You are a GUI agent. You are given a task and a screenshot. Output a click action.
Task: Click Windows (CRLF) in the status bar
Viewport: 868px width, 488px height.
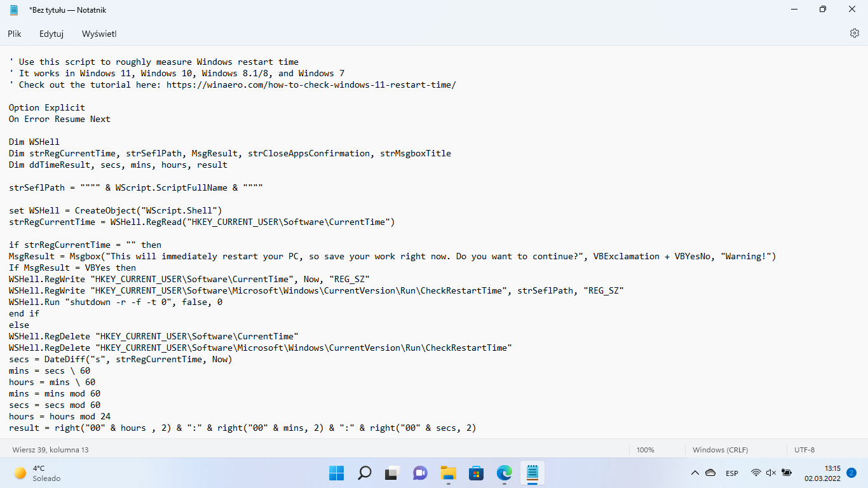(720, 450)
